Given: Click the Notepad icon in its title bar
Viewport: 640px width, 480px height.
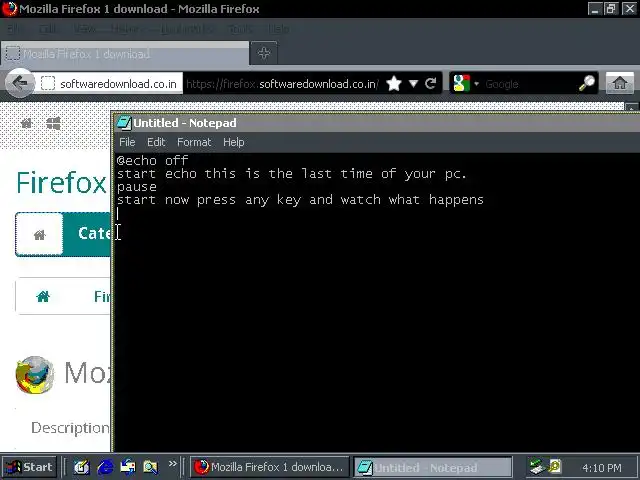Looking at the screenshot, I should (124, 122).
